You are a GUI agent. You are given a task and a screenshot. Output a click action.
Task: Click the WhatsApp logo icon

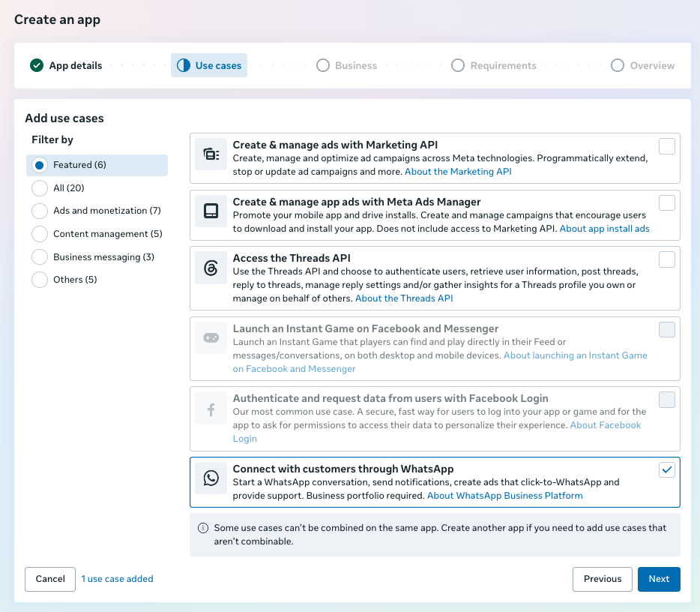(x=211, y=478)
